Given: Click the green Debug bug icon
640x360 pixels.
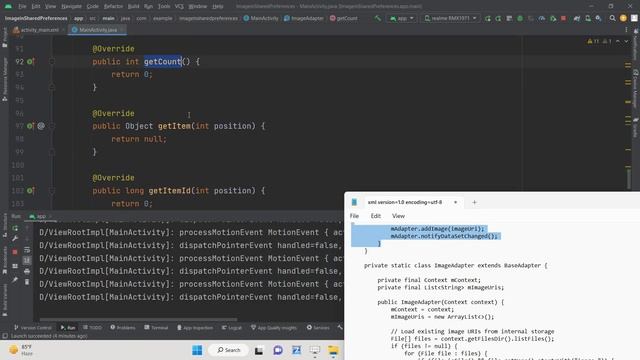Looking at the screenshot, I should [x=520, y=18].
